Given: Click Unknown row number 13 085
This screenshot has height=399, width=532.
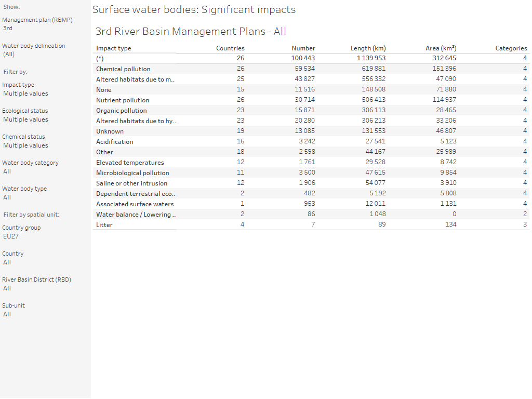Looking at the screenshot, I should (x=304, y=131).
